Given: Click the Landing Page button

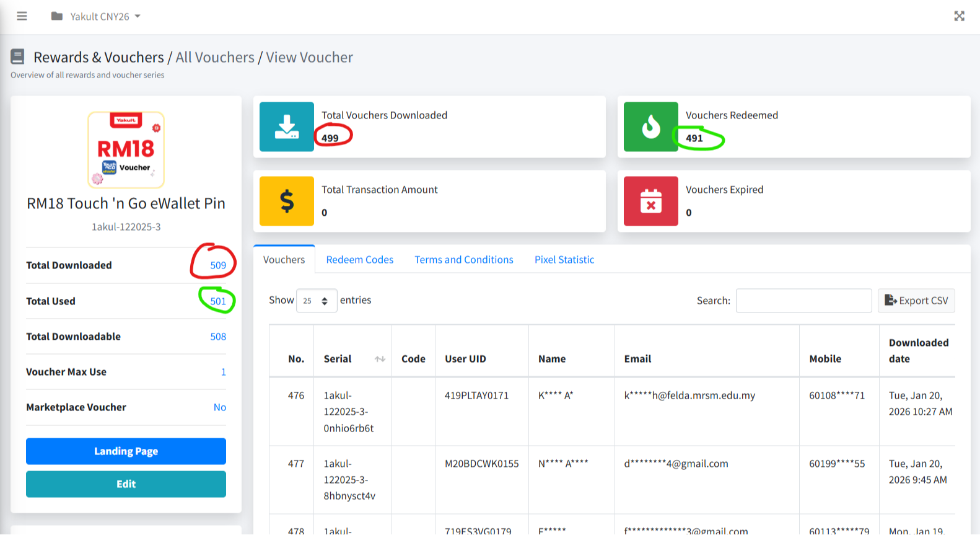Looking at the screenshot, I should coord(126,451).
